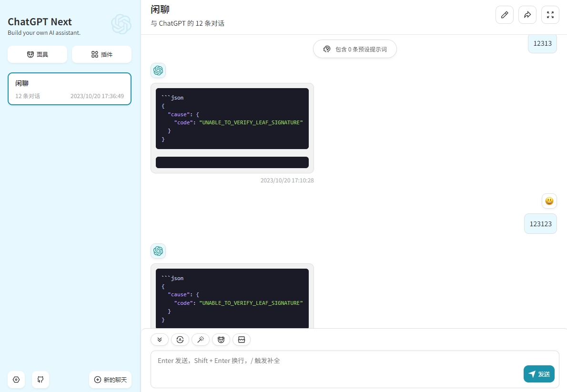Click the smiley user avatar
Image resolution: width=567 pixels, height=392 pixels.
pos(549,201)
